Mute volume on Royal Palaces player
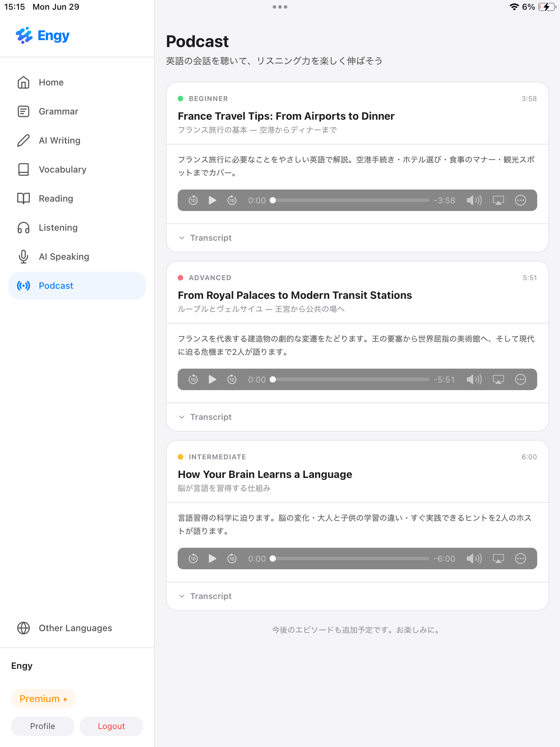The height and width of the screenshot is (747, 560). 474,379
